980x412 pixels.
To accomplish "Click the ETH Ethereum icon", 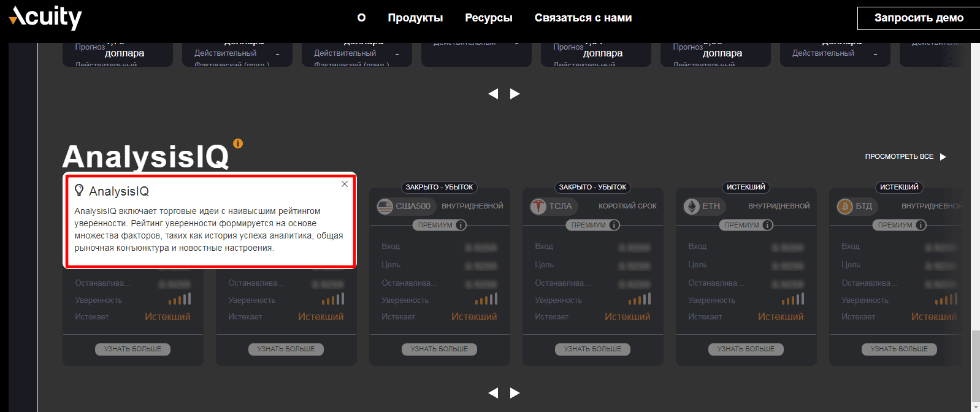I will tap(692, 207).
